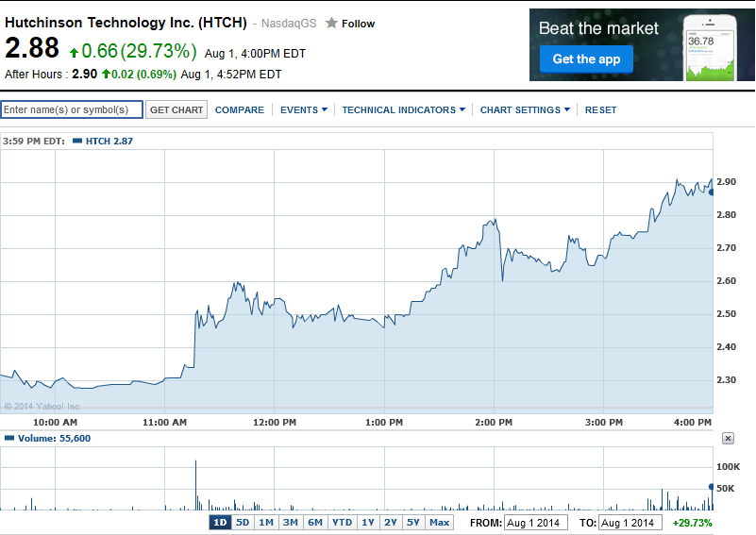Select the 5D time range tab
This screenshot has width=756, height=535.
[243, 523]
